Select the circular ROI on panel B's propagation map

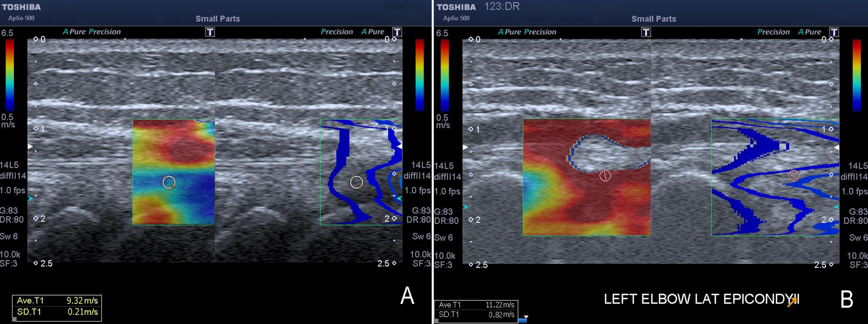(794, 176)
